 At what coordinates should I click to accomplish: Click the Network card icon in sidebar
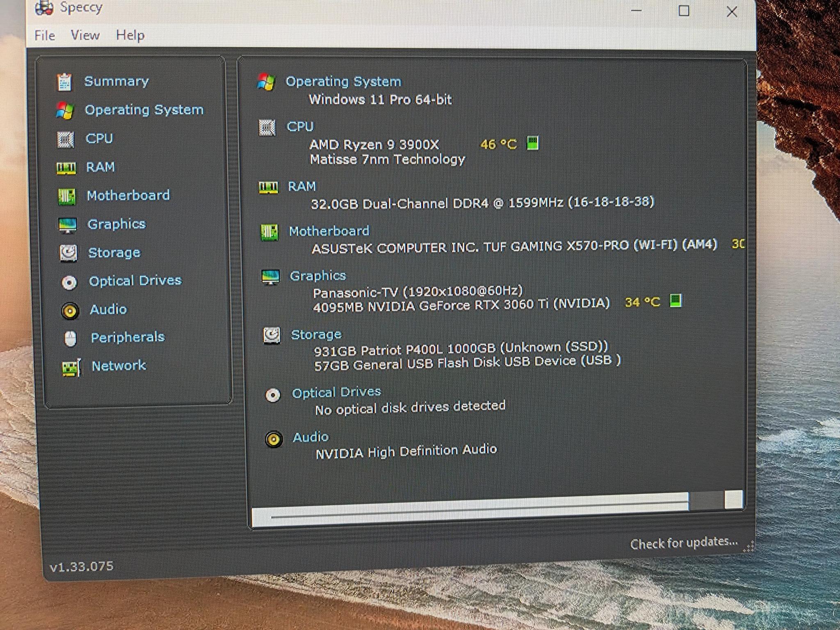(x=71, y=367)
